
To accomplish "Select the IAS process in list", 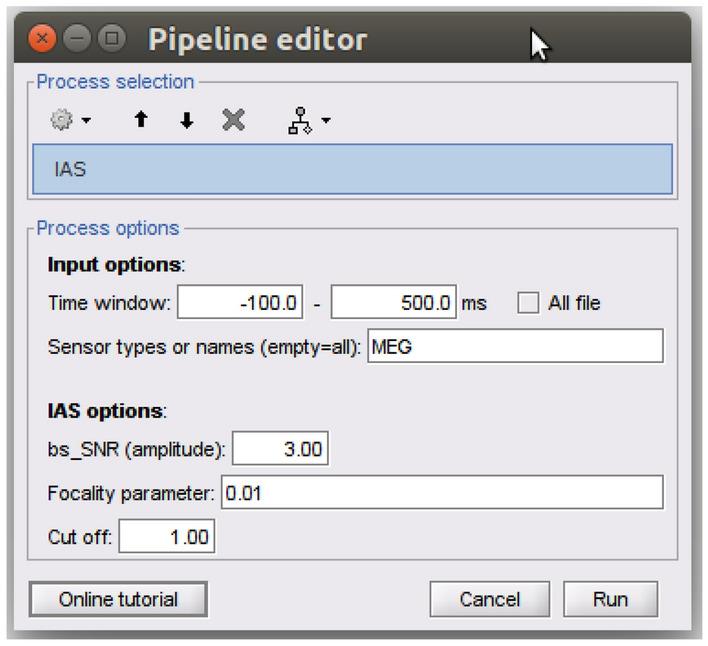I will pyautogui.click(x=352, y=169).
